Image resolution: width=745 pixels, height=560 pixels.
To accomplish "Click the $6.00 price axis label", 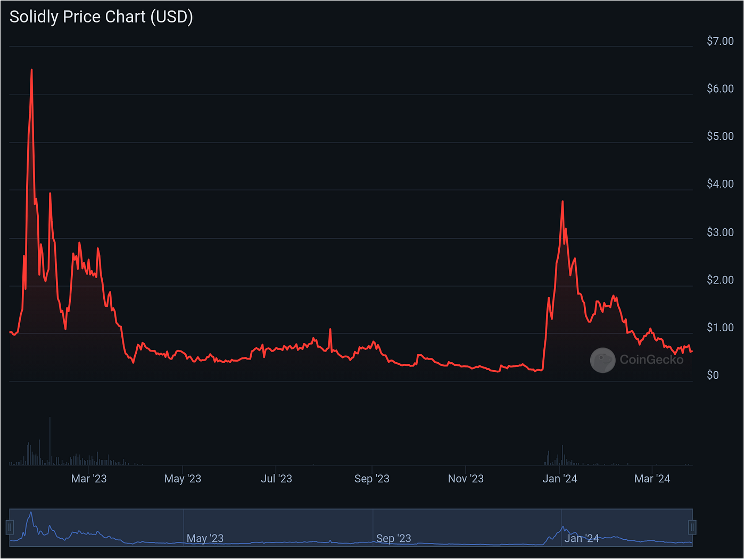I will pos(720,89).
